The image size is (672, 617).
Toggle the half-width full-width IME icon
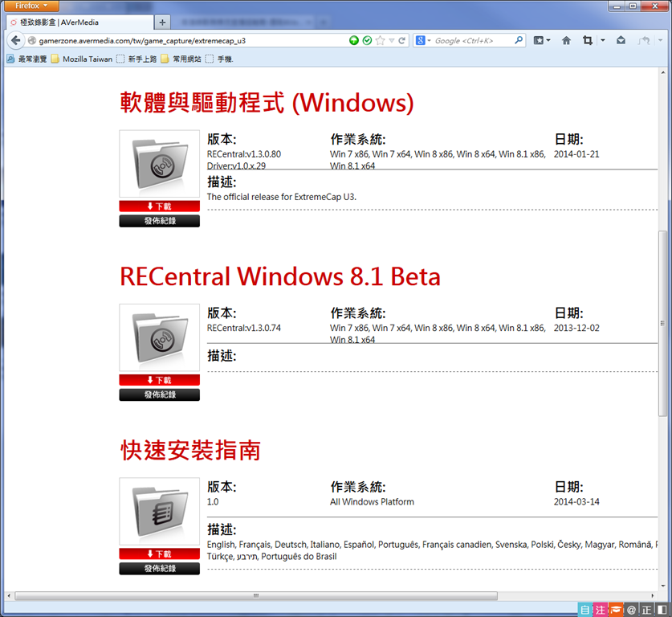click(x=662, y=610)
